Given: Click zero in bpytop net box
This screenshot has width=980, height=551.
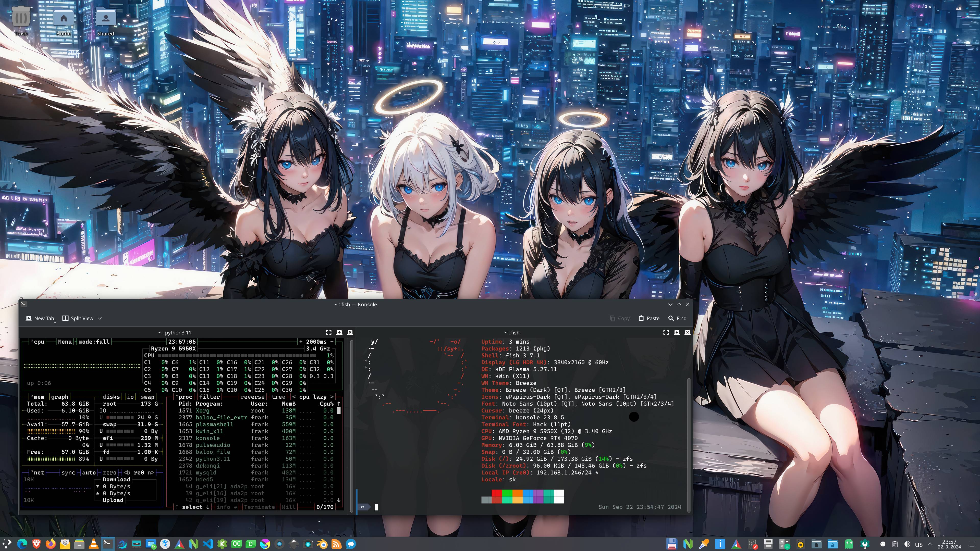Looking at the screenshot, I should point(109,473).
